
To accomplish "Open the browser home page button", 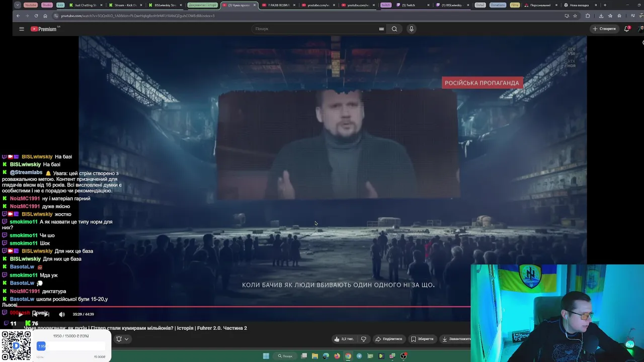I will (x=45, y=16).
